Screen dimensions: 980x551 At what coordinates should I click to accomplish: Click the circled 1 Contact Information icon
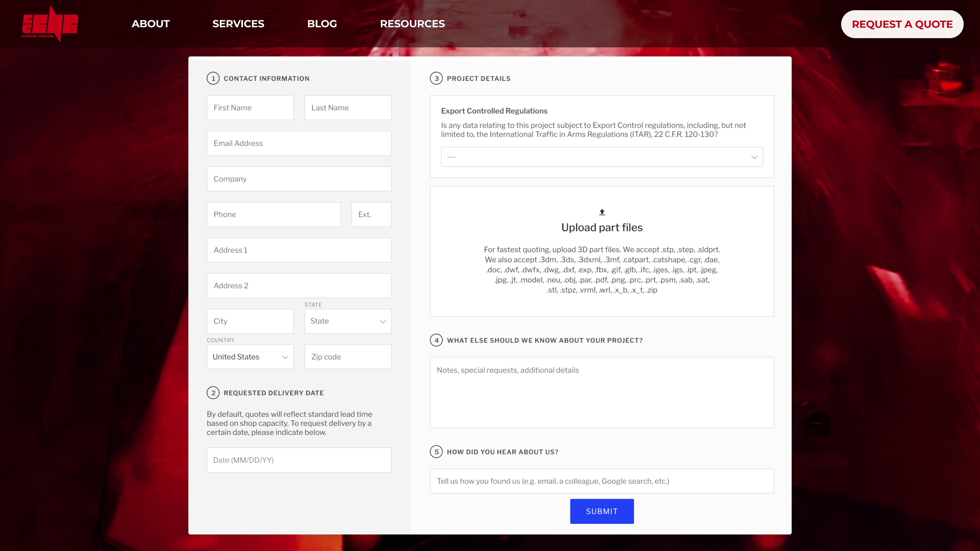point(213,78)
